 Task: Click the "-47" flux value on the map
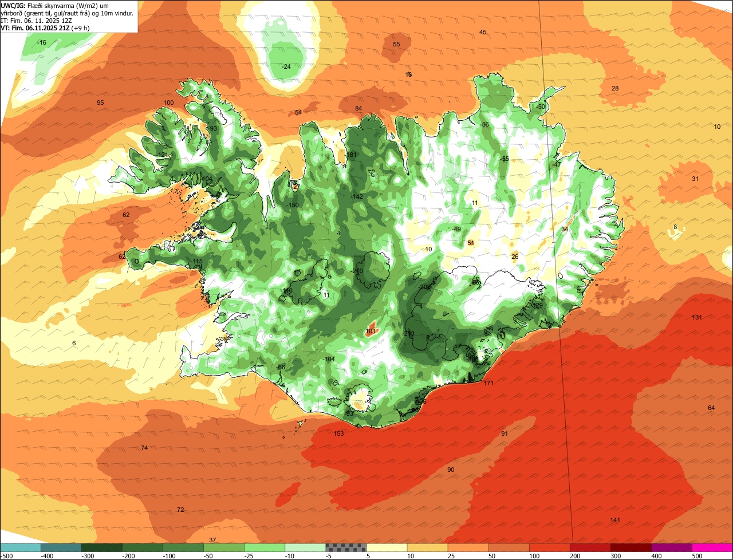556,164
